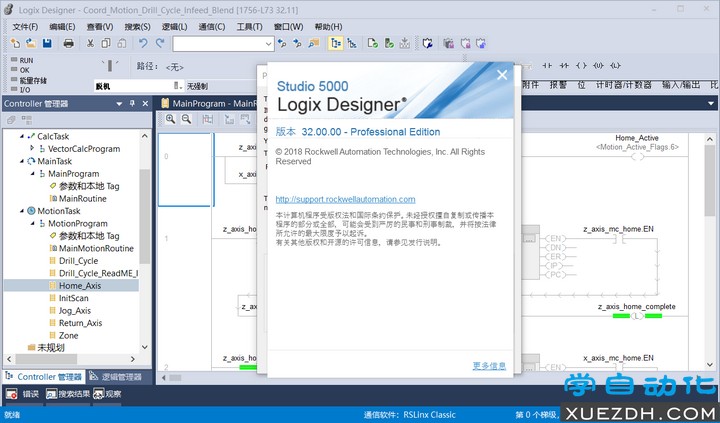Open the editor tab list dropdown arrow
This screenshot has height=423, width=720.
[x=711, y=104]
